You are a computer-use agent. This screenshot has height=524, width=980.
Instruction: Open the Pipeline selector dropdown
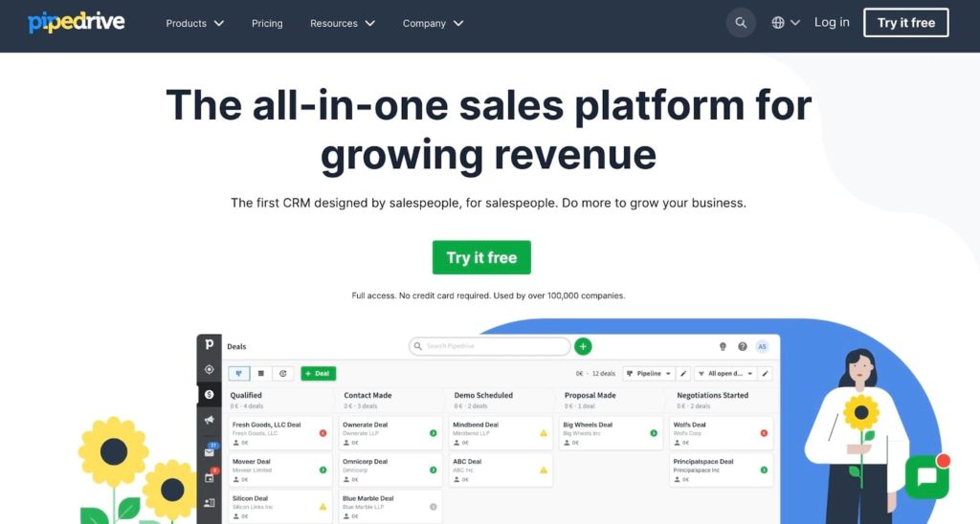[648, 374]
